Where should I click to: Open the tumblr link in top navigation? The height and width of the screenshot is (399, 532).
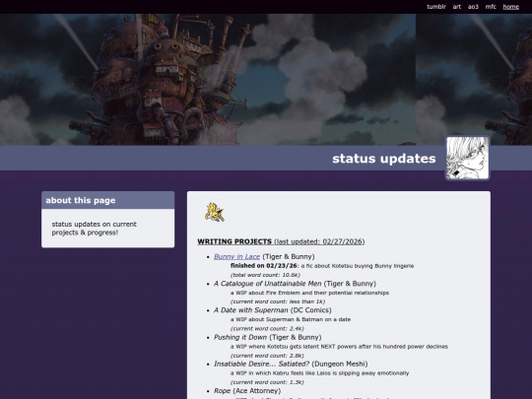[x=436, y=7]
